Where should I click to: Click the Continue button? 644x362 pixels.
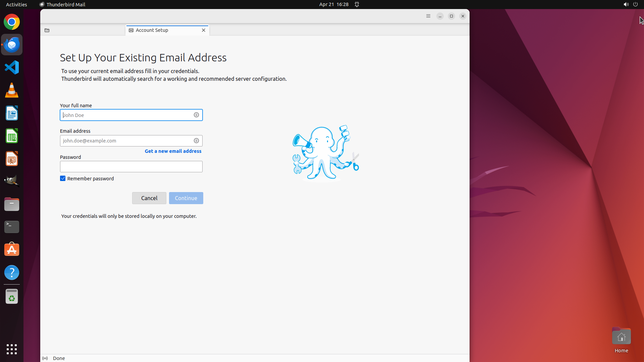186,198
